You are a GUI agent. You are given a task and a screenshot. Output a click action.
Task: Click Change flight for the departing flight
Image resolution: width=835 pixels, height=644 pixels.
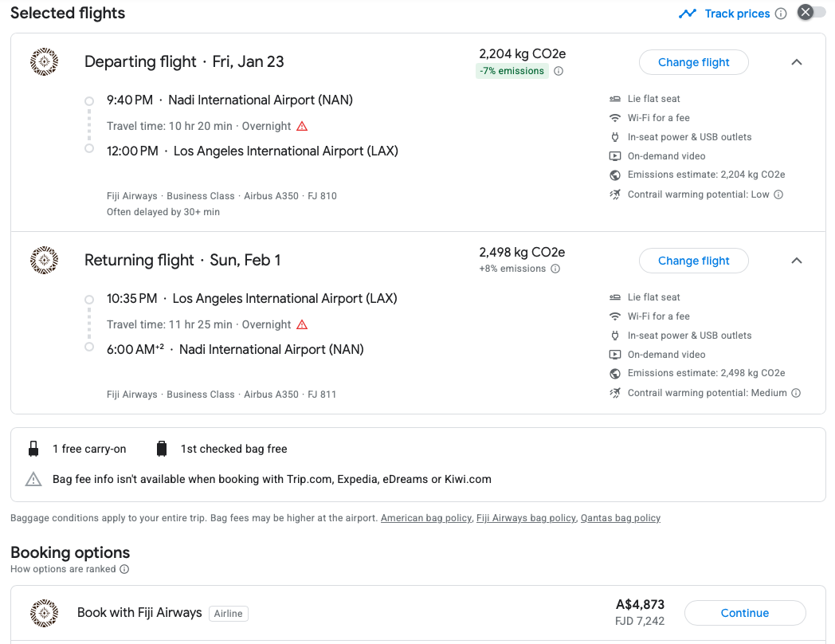tap(693, 62)
